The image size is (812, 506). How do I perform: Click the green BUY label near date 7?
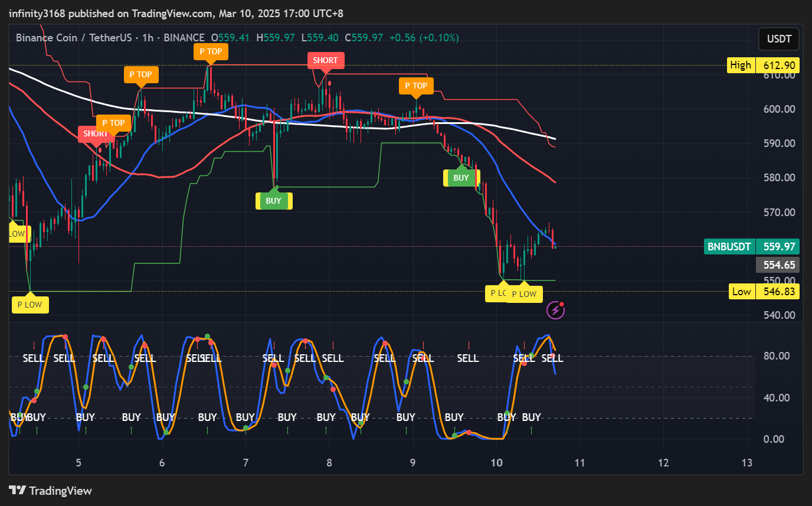coord(273,201)
